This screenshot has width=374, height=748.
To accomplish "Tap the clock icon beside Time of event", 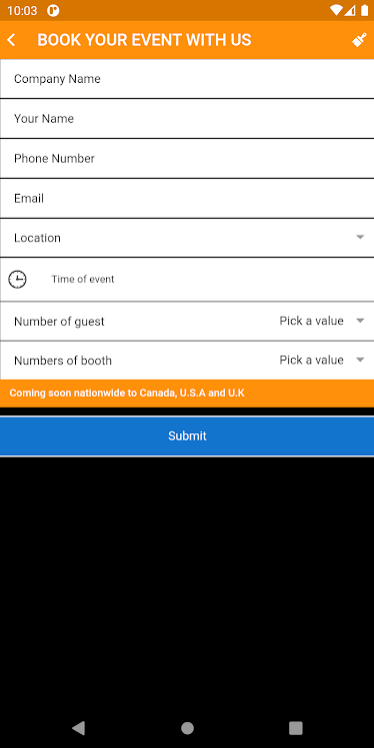I will [x=18, y=279].
